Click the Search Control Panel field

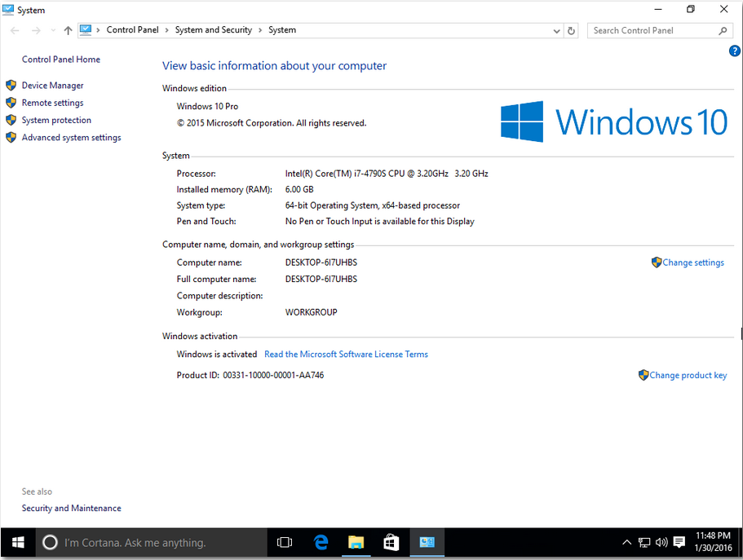coord(652,30)
